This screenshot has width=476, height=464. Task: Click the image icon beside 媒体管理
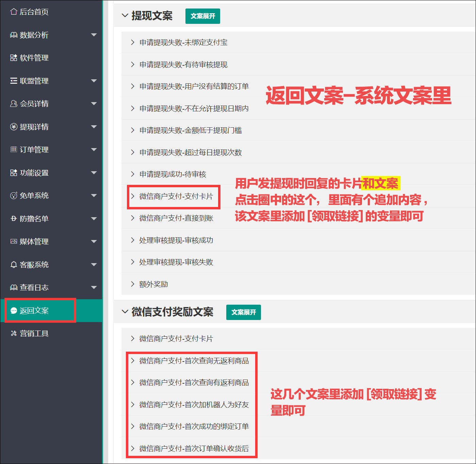(x=14, y=242)
